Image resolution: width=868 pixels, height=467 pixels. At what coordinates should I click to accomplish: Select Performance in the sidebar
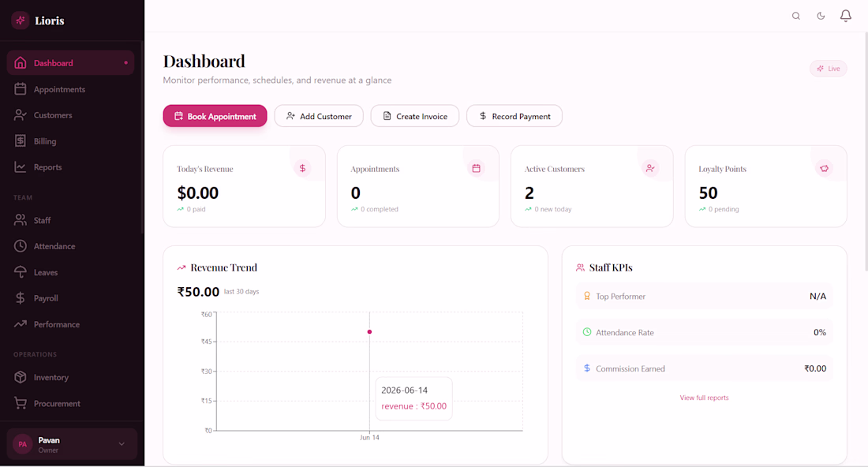[71, 324]
